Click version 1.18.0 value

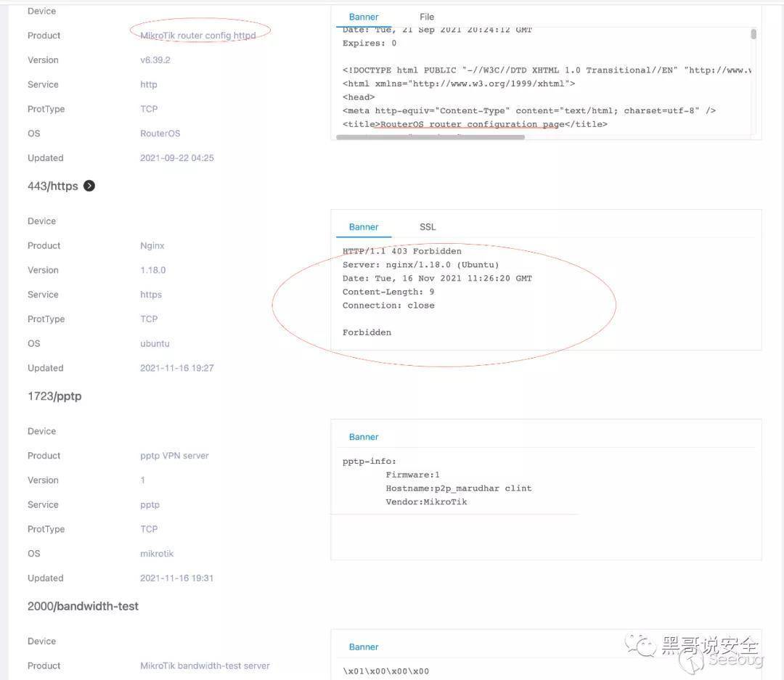point(152,270)
